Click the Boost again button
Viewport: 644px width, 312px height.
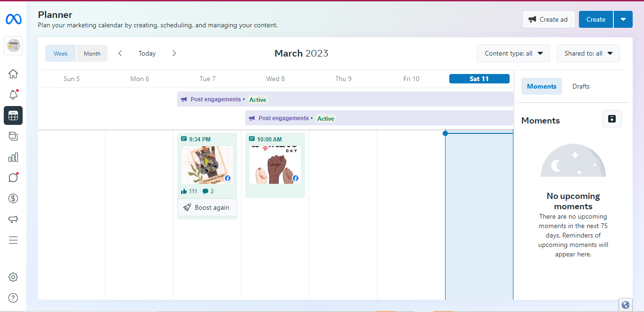(x=207, y=207)
